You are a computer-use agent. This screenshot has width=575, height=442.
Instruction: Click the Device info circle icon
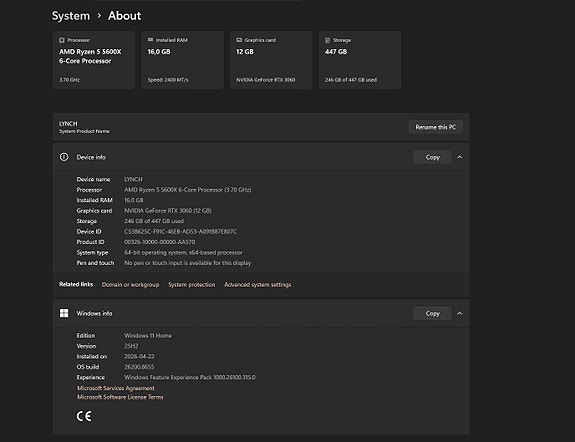[x=64, y=157]
